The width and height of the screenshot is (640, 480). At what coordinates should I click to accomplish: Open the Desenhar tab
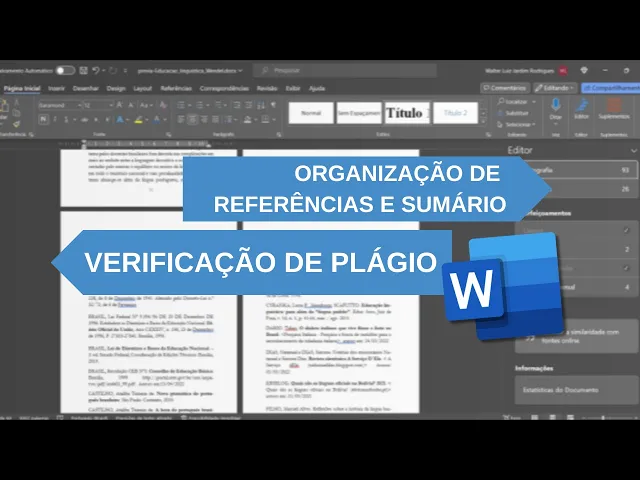click(x=86, y=88)
